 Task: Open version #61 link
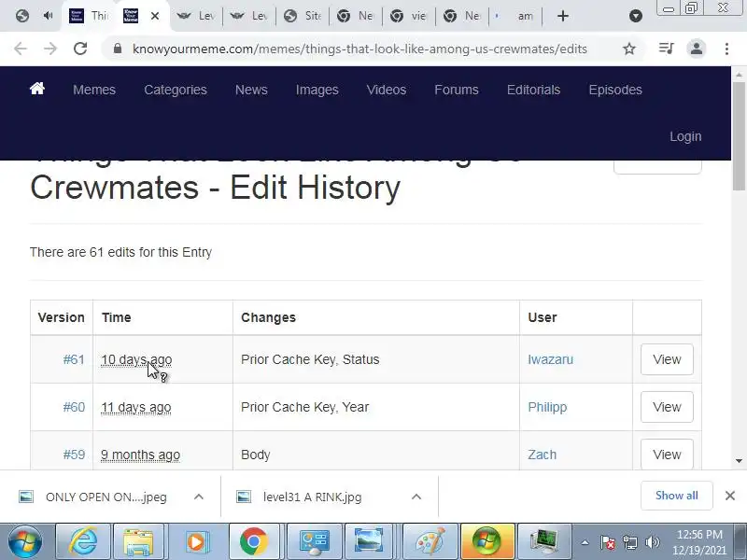(74, 359)
